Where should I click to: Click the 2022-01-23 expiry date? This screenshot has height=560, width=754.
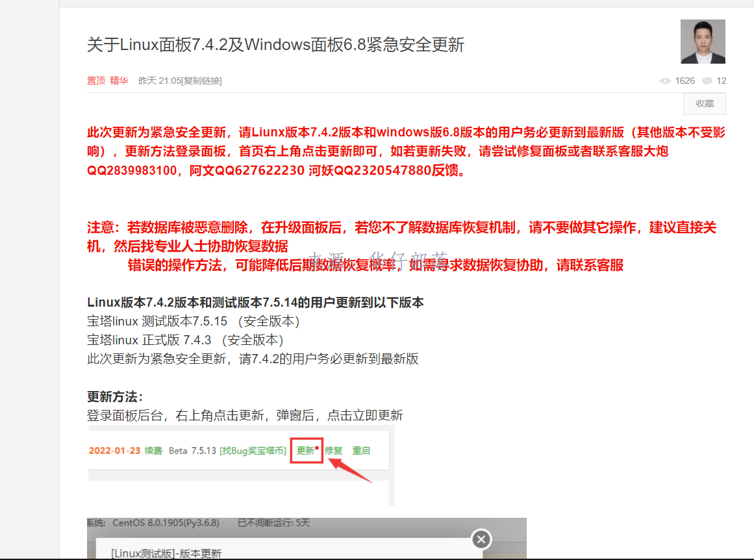click(x=114, y=451)
